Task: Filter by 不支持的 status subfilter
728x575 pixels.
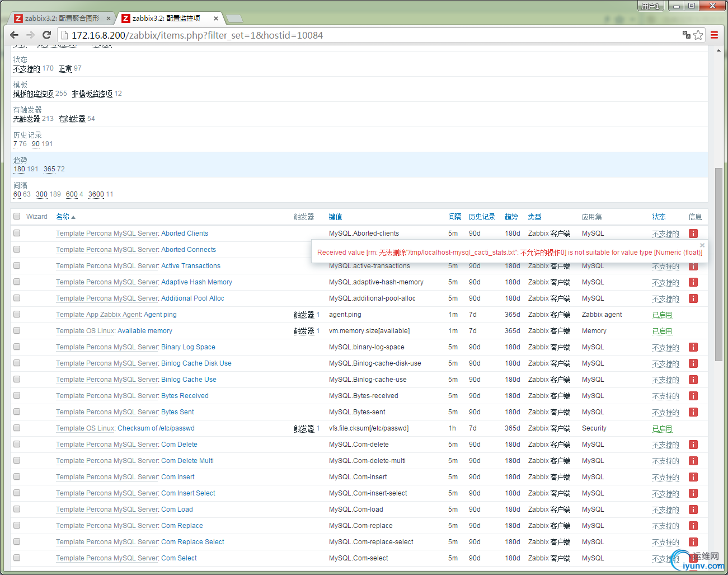Action: point(26,68)
